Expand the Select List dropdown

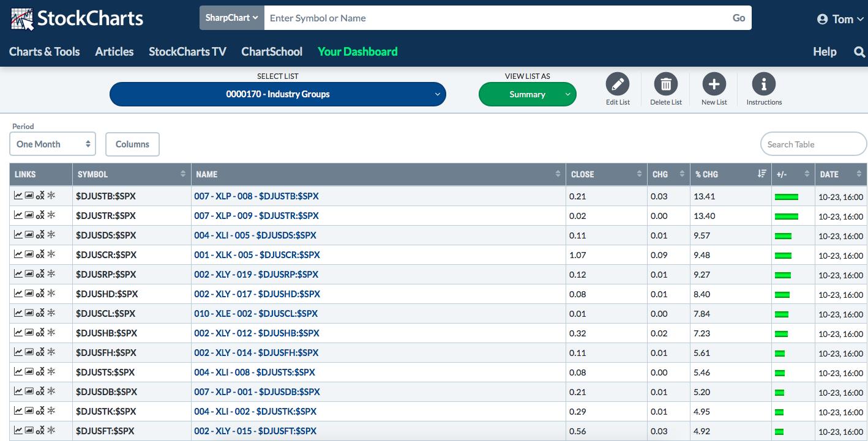278,94
